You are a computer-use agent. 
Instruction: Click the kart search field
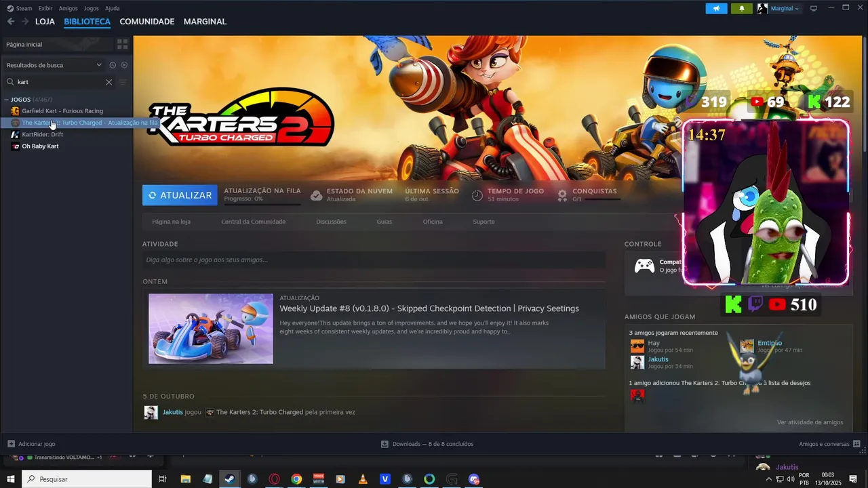[59, 82]
